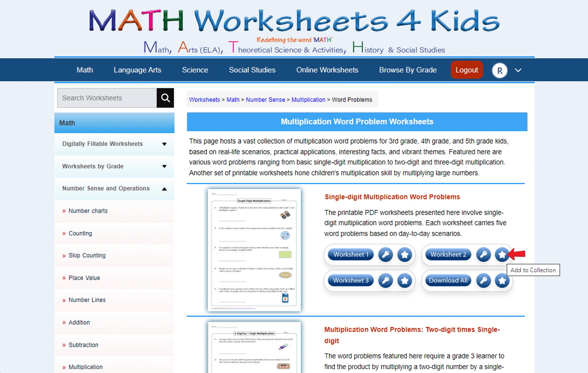Select Number charts in sidebar

point(88,211)
